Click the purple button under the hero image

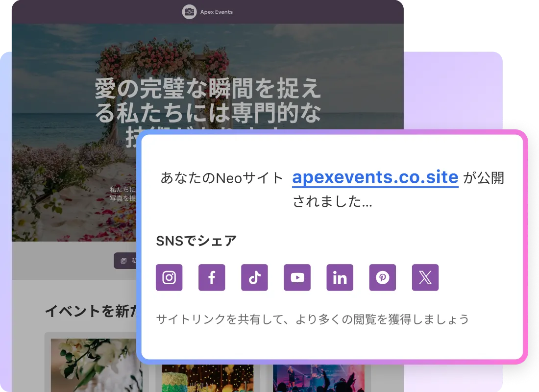pyautogui.click(x=125, y=261)
